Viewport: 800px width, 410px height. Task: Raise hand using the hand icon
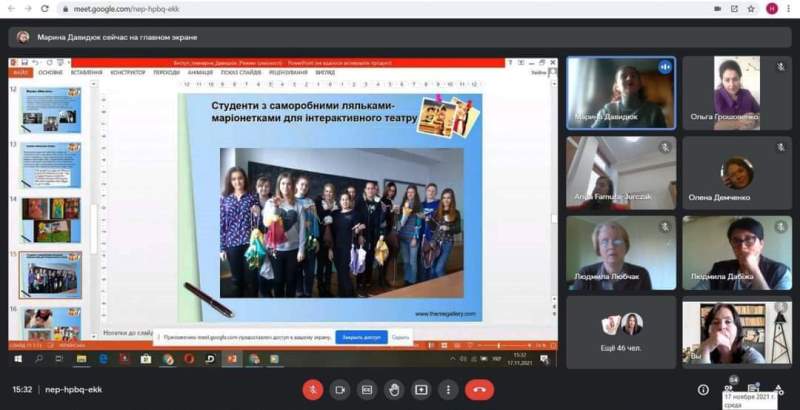394,390
